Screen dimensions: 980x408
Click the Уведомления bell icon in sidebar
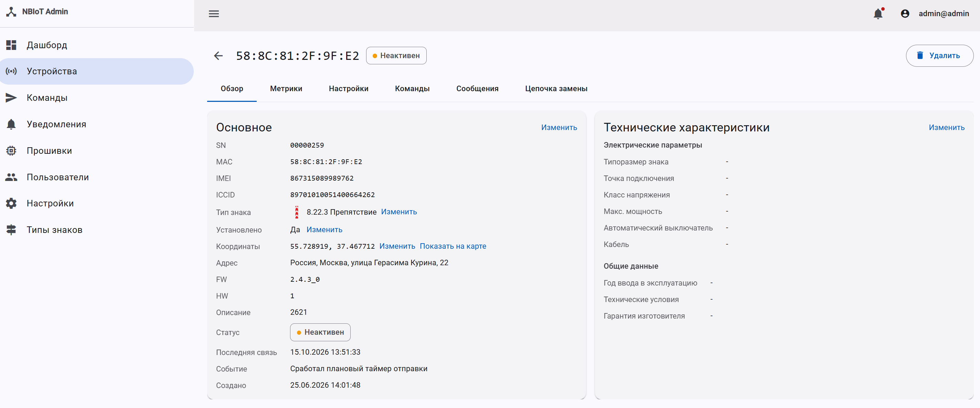(x=11, y=124)
